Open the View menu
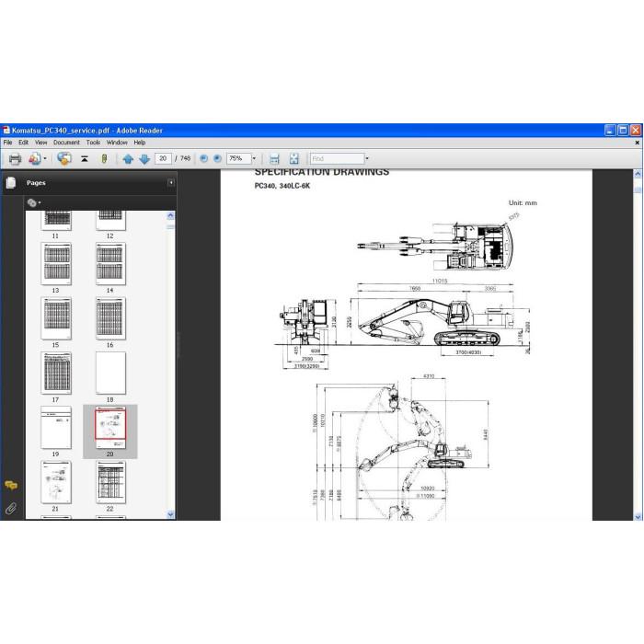This screenshot has height=644, width=644. point(40,143)
